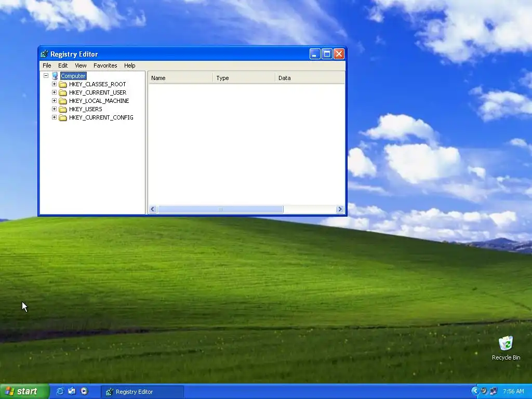Viewport: 532px width, 399px height.
Task: Launch Internet Explorer from quick launch
Action: (60, 391)
